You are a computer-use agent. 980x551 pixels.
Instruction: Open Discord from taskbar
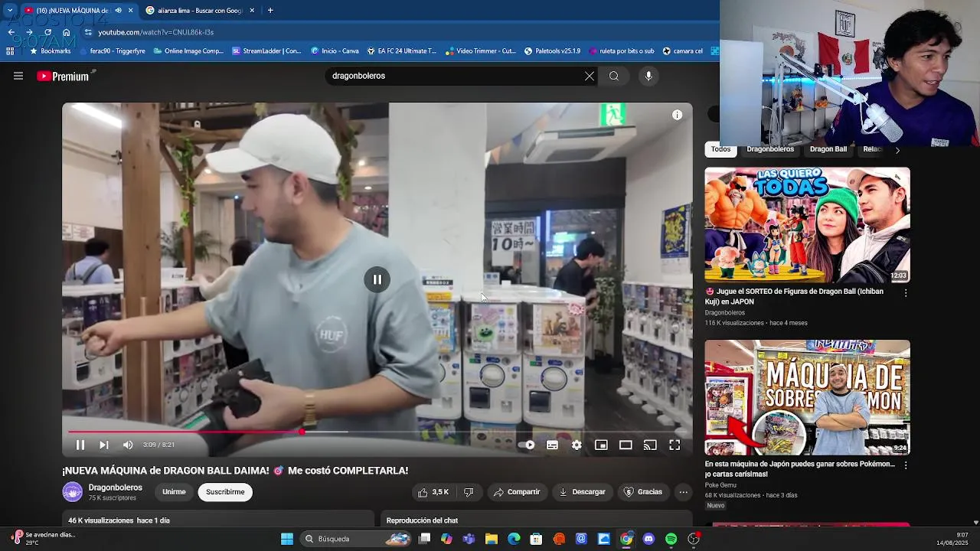click(649, 539)
